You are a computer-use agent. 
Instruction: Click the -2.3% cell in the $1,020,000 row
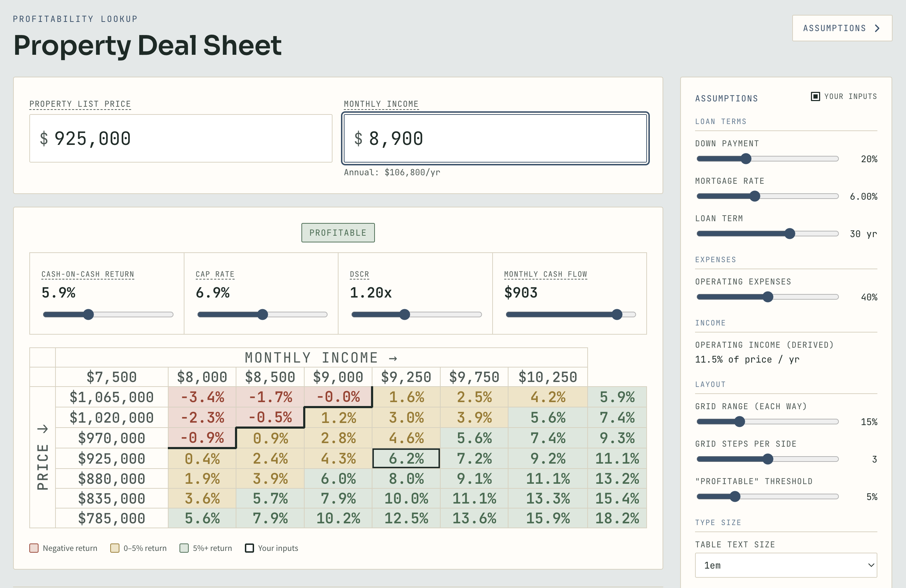202,417
